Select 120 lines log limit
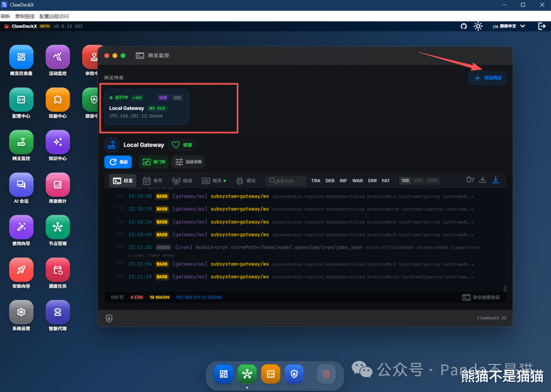Screen dimensions: 551x392 (x=405, y=181)
